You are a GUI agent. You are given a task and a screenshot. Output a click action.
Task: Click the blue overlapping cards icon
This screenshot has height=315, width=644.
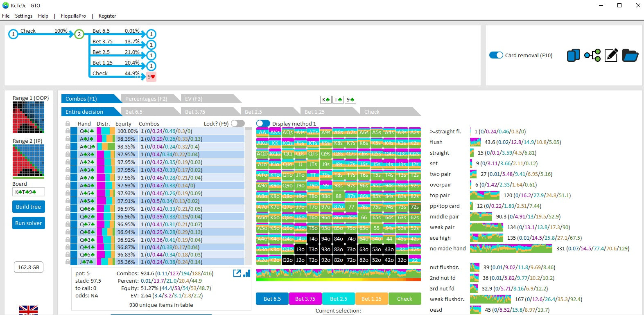click(x=573, y=55)
